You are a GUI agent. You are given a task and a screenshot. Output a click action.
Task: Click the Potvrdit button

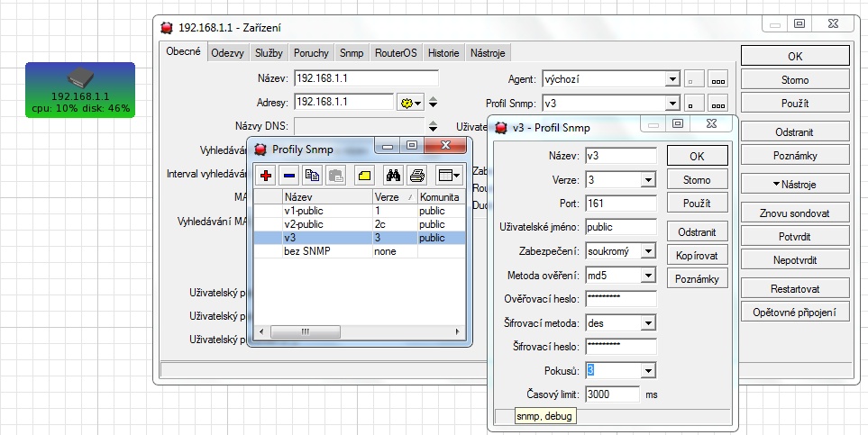point(795,236)
